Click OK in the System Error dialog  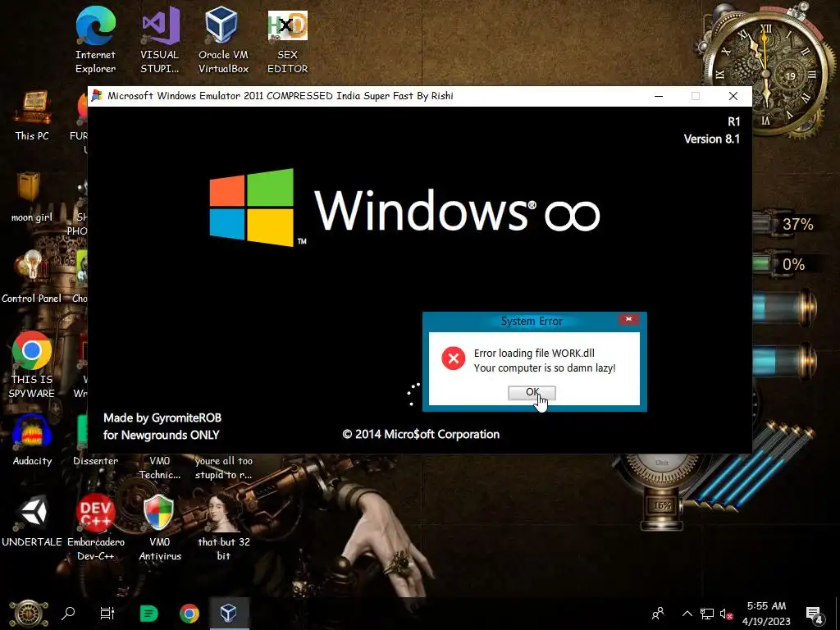tap(532, 393)
